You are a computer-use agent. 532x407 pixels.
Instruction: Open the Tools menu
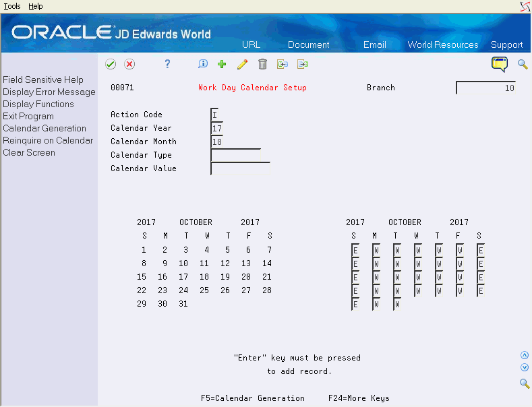(12, 6)
